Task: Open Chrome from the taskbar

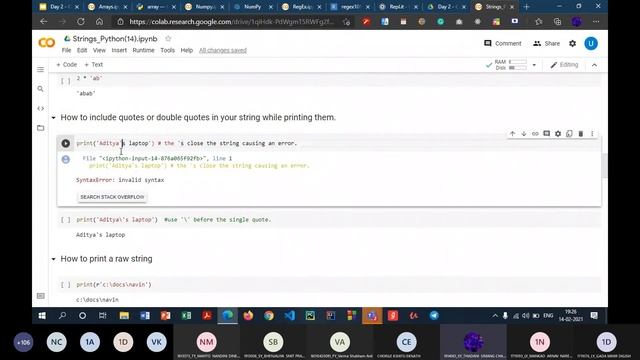Action: [x=269, y=316]
